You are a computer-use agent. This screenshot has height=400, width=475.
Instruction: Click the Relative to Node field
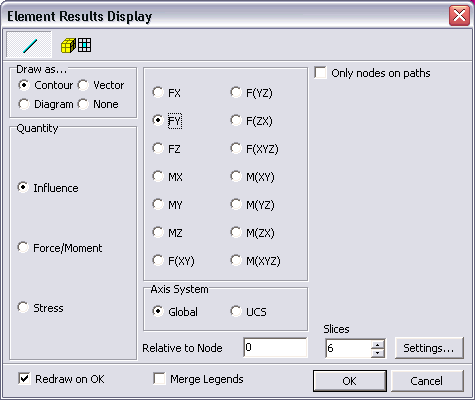pyautogui.click(x=275, y=348)
